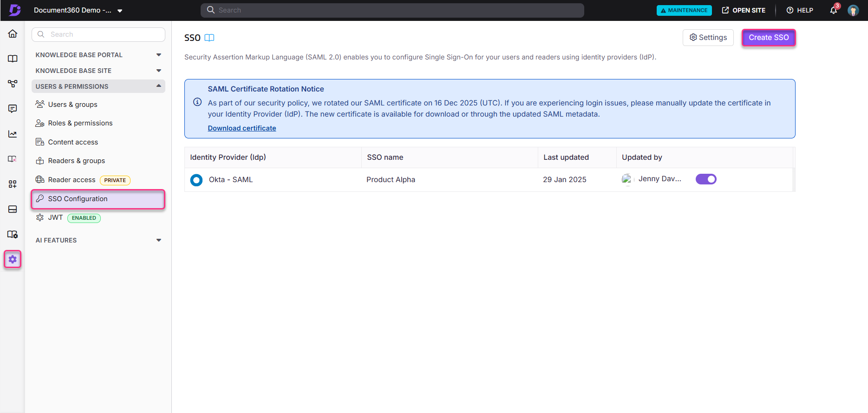Viewport: 868px width, 413px height.
Task: Click the info icon in SAML notice
Action: (x=197, y=102)
